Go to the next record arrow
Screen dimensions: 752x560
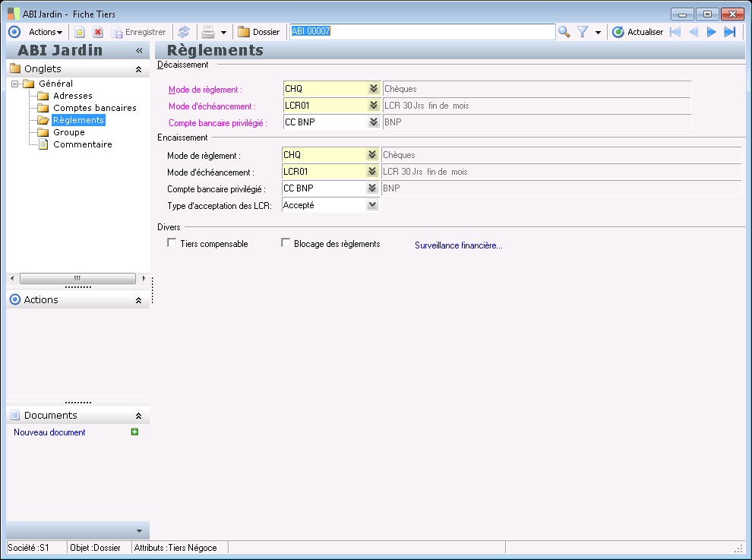pos(712,32)
